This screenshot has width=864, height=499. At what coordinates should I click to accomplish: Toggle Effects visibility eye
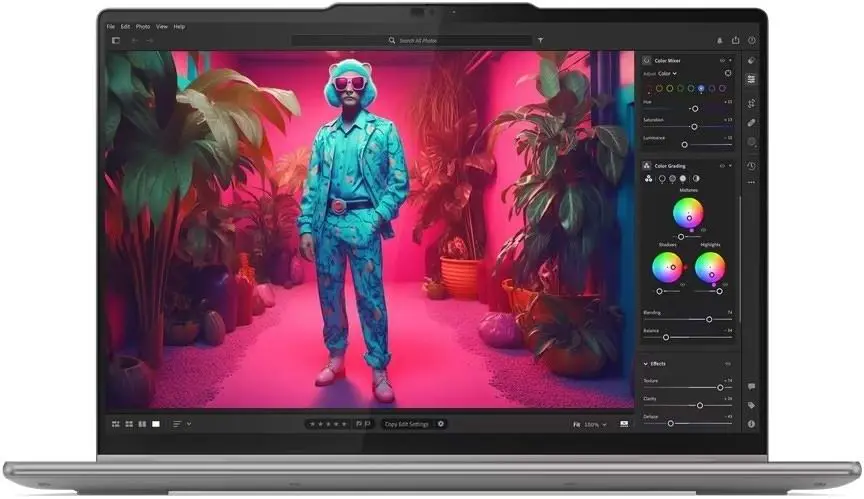tap(728, 364)
